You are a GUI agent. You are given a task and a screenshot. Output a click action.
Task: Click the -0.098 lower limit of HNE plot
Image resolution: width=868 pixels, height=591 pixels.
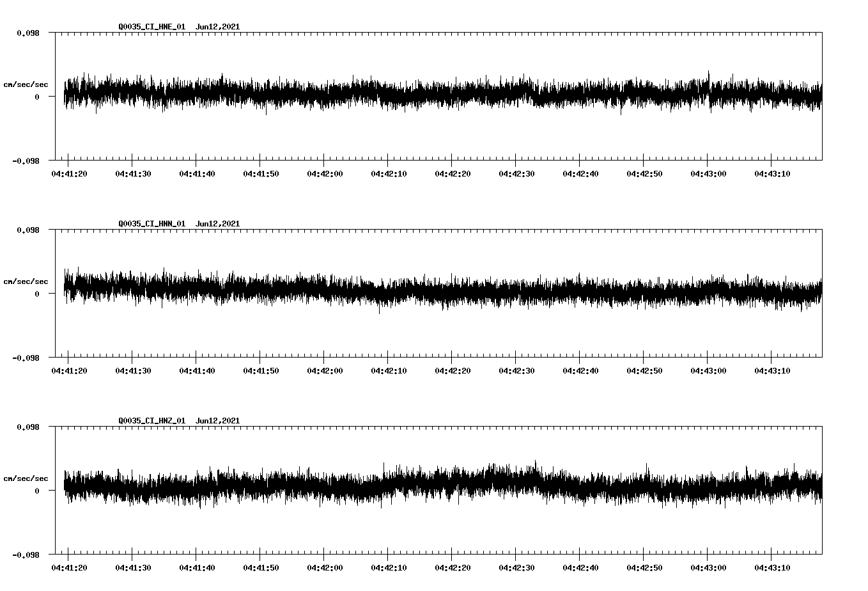click(26, 161)
